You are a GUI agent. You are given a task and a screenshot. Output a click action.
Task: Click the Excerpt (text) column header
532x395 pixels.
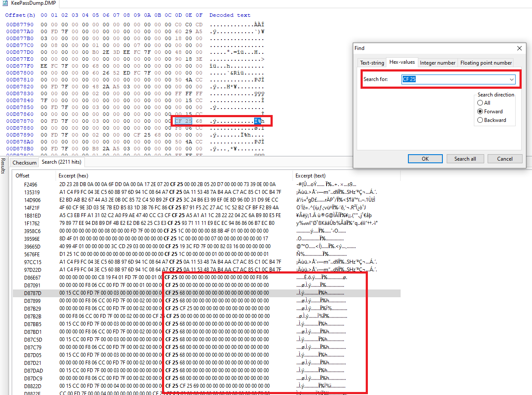click(310, 176)
